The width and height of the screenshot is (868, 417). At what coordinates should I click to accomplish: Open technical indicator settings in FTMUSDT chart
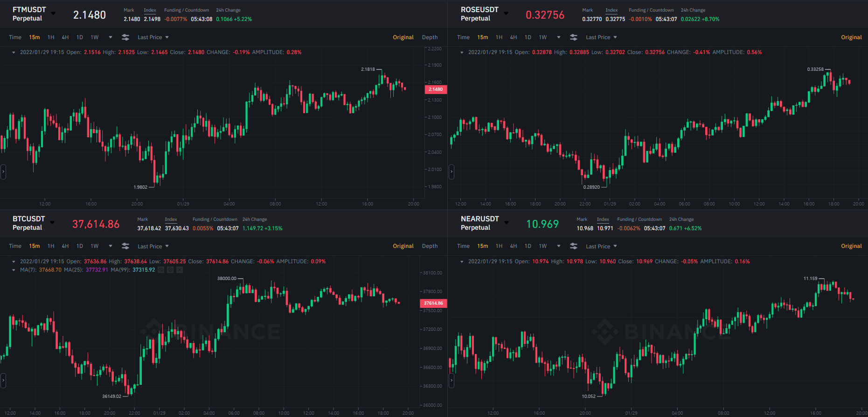[125, 37]
